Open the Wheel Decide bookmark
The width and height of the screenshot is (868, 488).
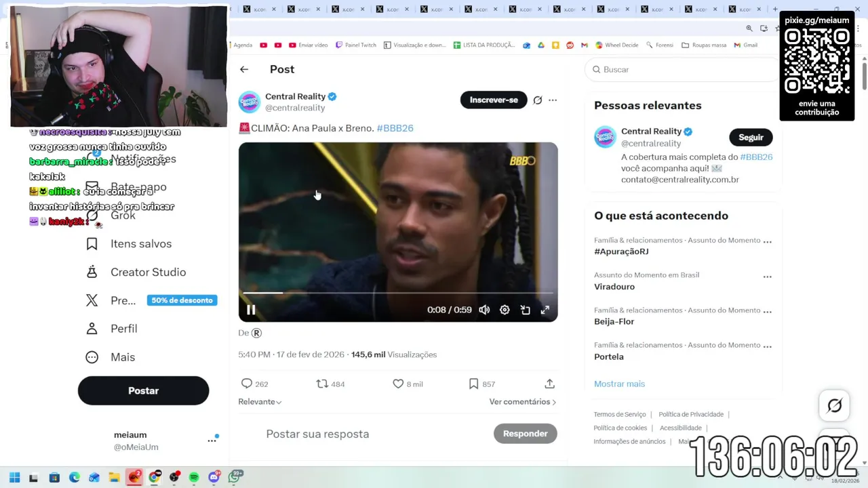pyautogui.click(x=616, y=45)
